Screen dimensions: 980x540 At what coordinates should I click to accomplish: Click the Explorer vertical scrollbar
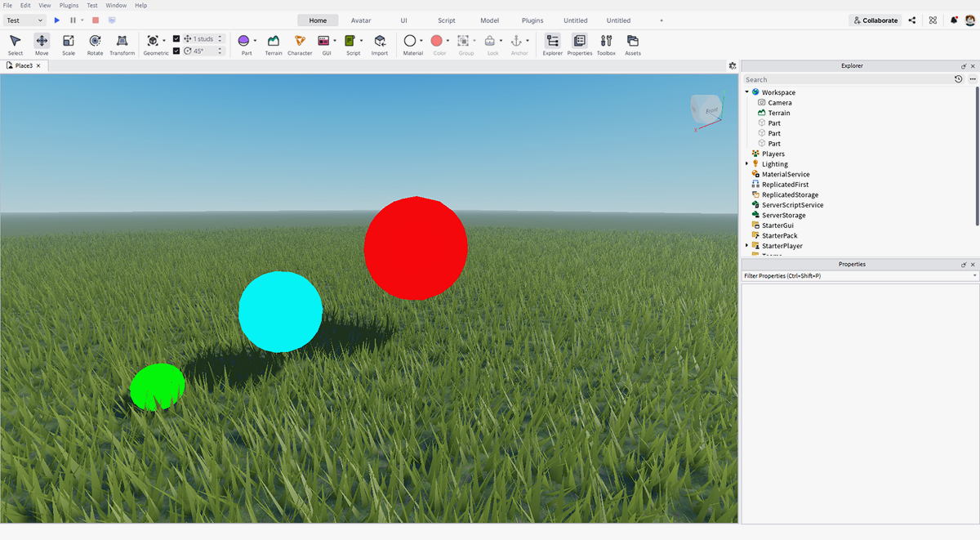click(977, 155)
